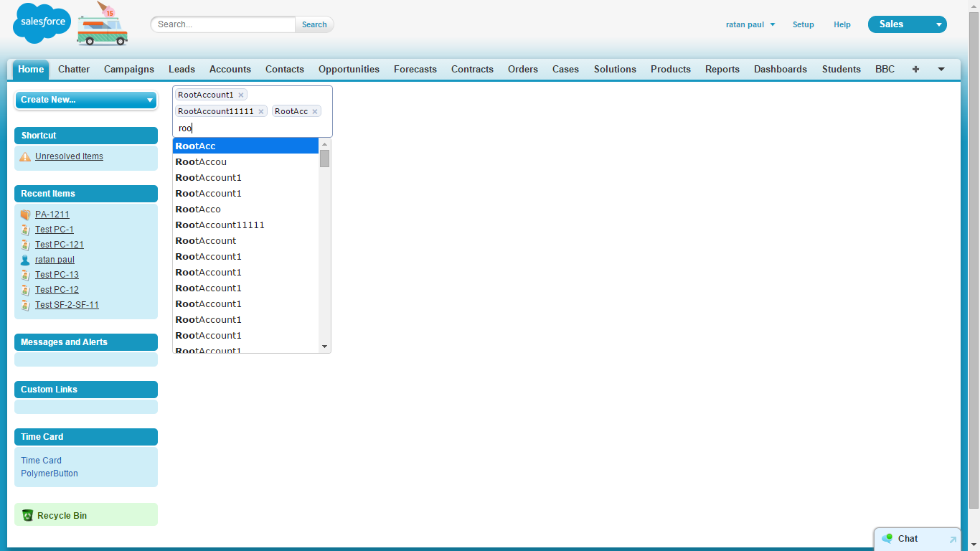Click the chat bubble icon in Chat widget

pos(889,538)
